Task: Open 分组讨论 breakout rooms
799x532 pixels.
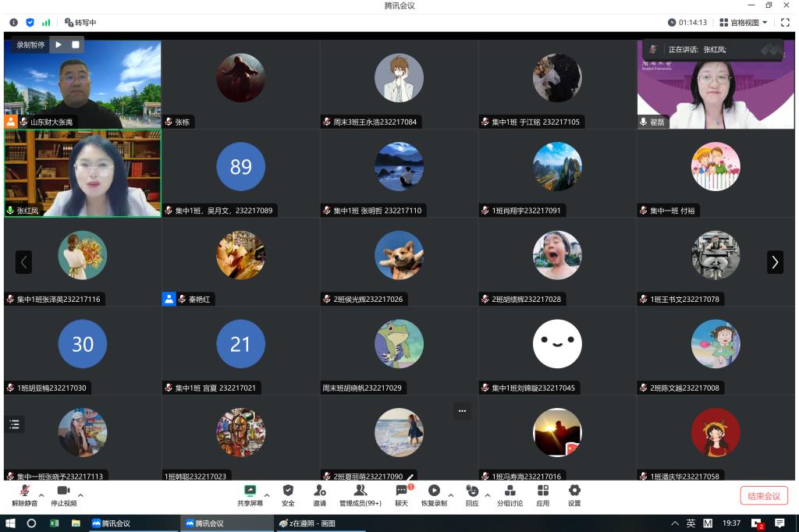Action: (510, 495)
